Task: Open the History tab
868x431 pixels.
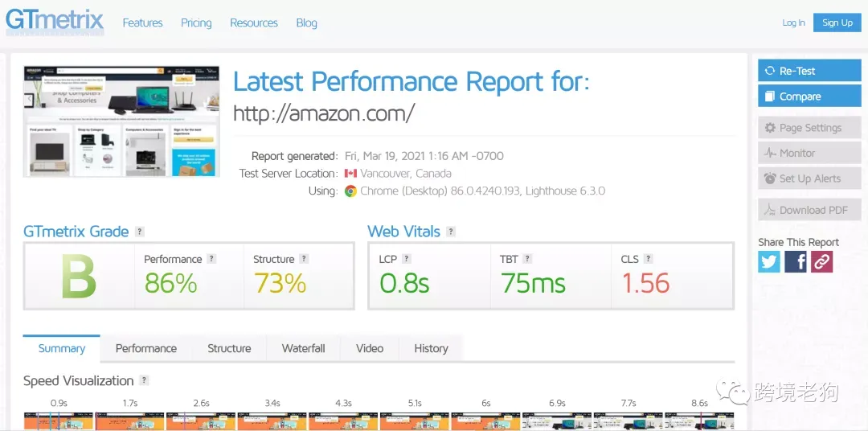Action: [x=431, y=348]
